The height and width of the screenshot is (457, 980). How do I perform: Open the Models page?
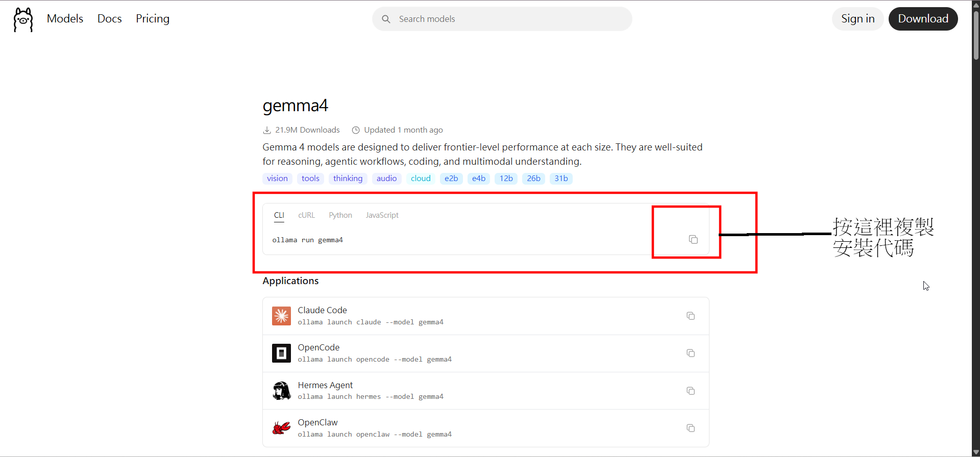coord(65,19)
